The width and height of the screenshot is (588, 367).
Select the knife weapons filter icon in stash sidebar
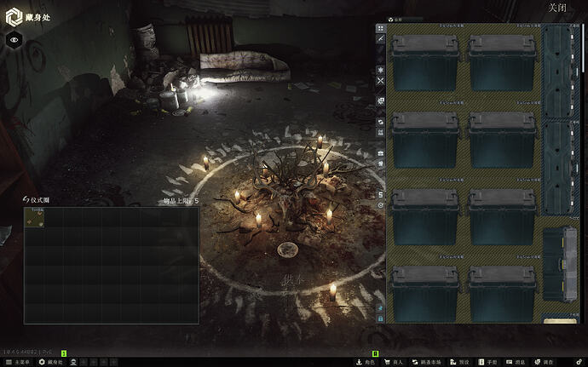381,38
